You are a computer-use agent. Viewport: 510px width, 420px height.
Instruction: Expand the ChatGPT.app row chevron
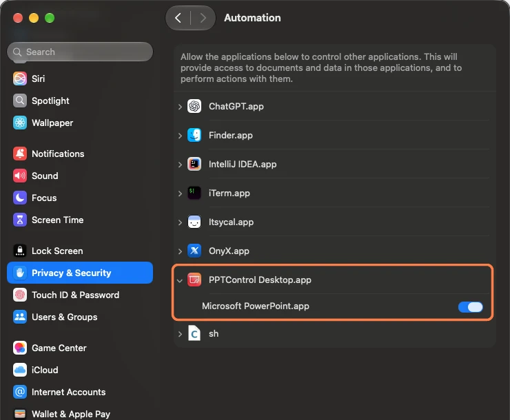point(180,107)
